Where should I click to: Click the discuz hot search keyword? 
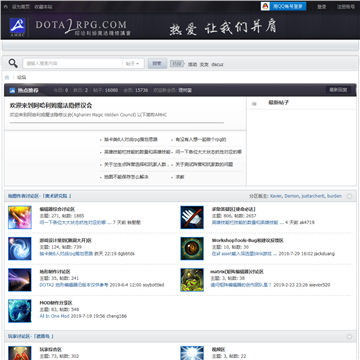[x=217, y=64]
